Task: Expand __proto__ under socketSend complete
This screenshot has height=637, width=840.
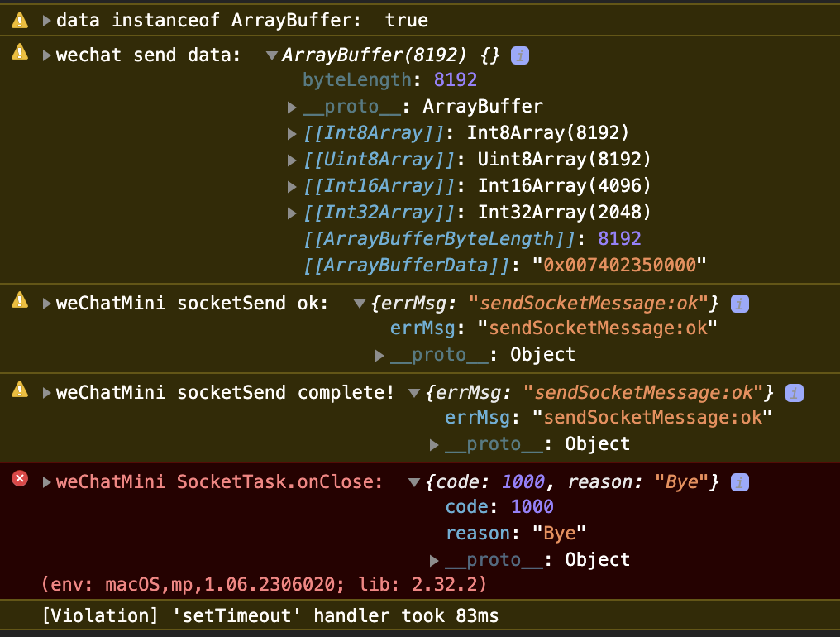Action: tap(434, 445)
